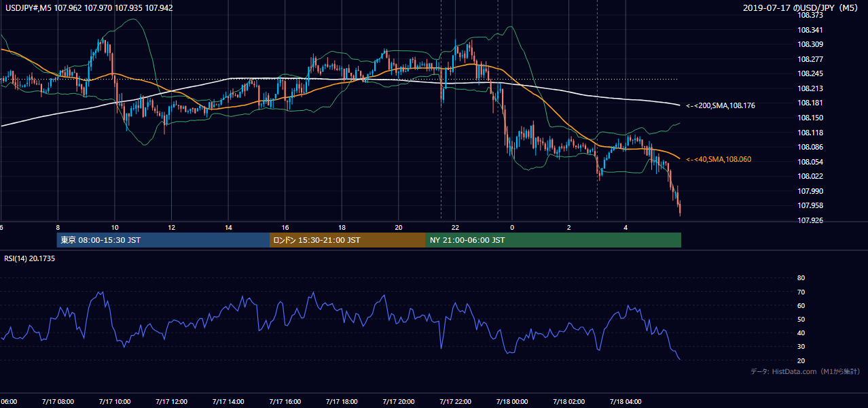Screen dimensions: 868x408
Task: Click RSI scale value 80
Action: 801,278
